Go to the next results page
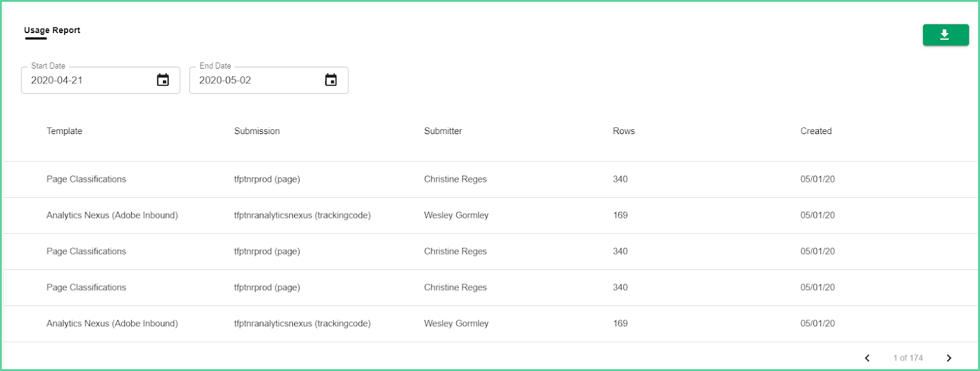This screenshot has height=371, width=980. [x=949, y=358]
